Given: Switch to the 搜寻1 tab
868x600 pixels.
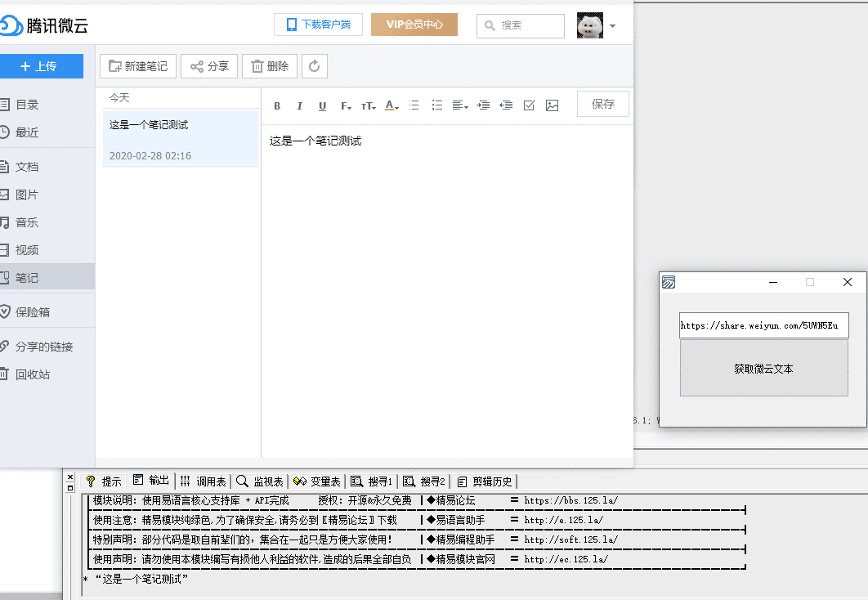Looking at the screenshot, I should [372, 481].
